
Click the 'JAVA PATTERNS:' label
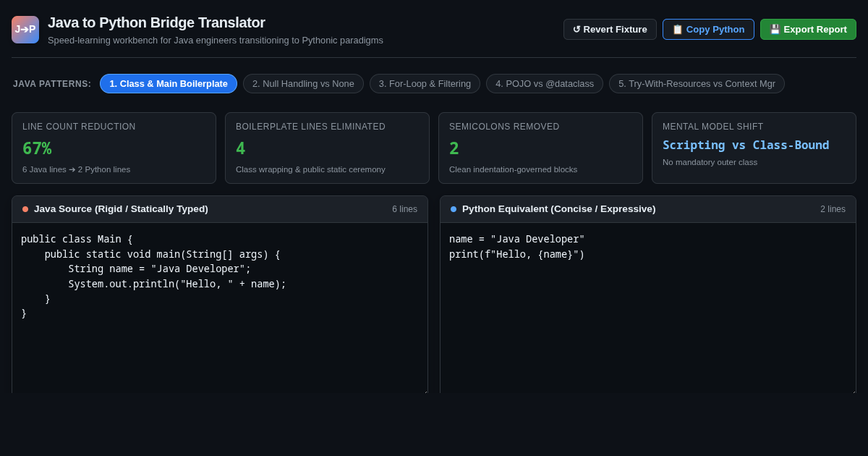coord(52,84)
